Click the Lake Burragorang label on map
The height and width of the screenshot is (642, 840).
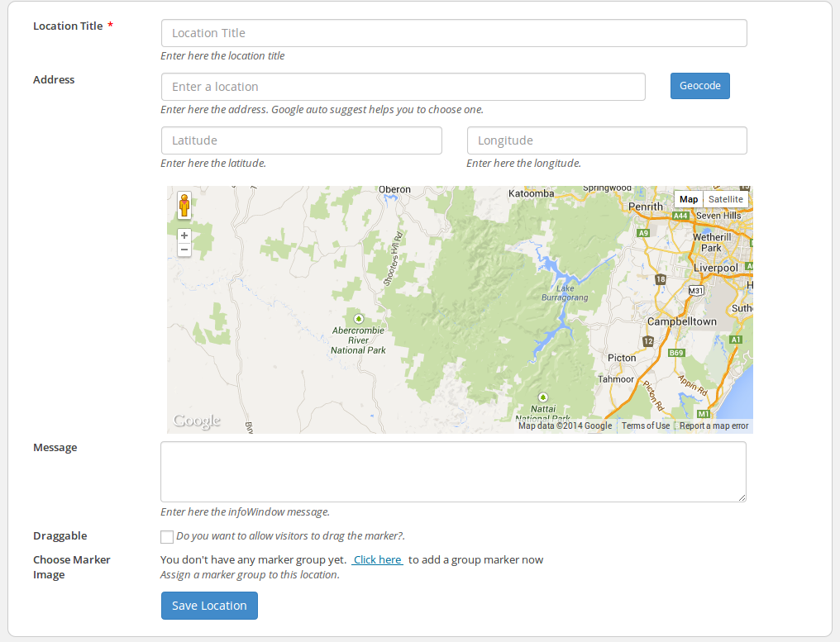tap(565, 292)
